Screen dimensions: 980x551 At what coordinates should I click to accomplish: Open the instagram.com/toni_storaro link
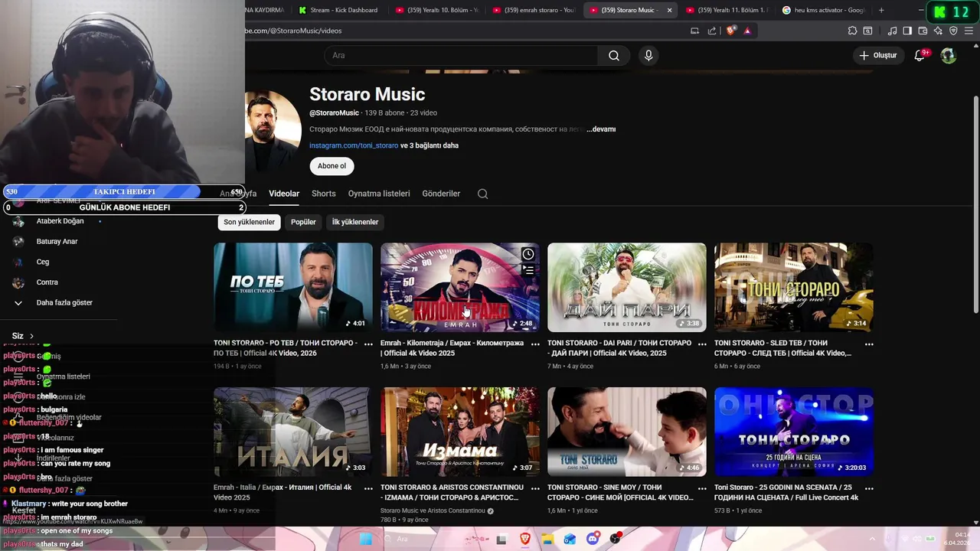tap(354, 145)
